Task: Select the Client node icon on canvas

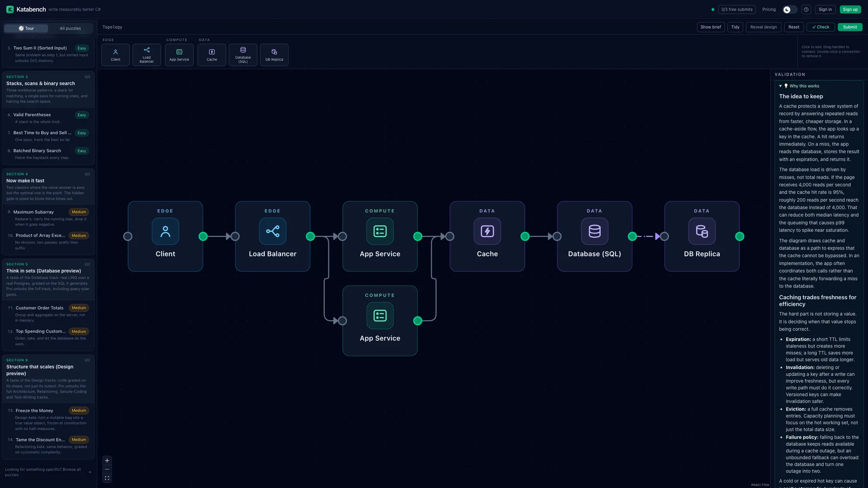Action: click(165, 231)
